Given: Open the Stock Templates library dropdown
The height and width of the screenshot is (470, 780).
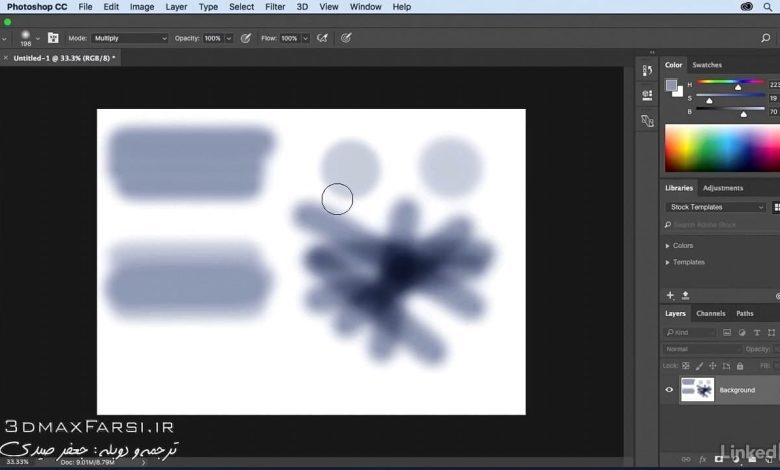Looking at the screenshot, I should click(x=716, y=207).
